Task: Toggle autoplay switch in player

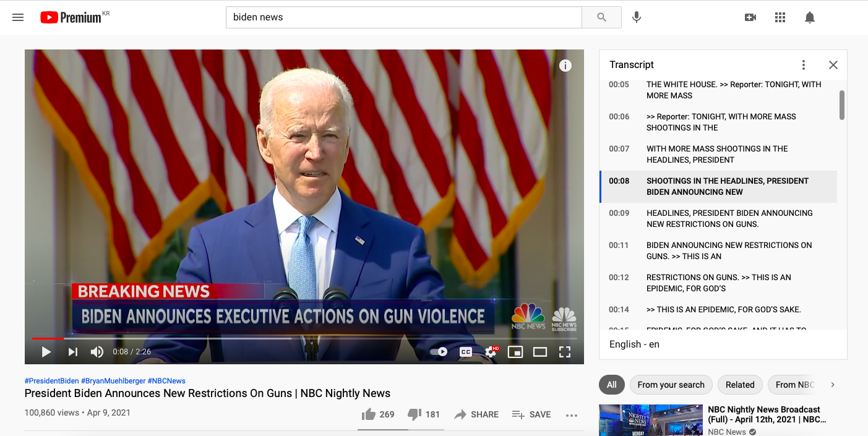Action: coord(439,352)
